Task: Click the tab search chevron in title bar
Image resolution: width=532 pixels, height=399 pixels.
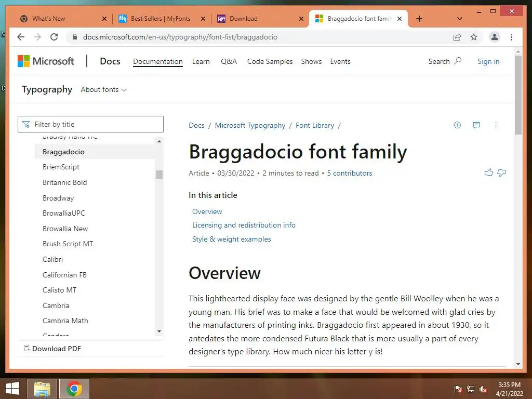Action: (459, 19)
